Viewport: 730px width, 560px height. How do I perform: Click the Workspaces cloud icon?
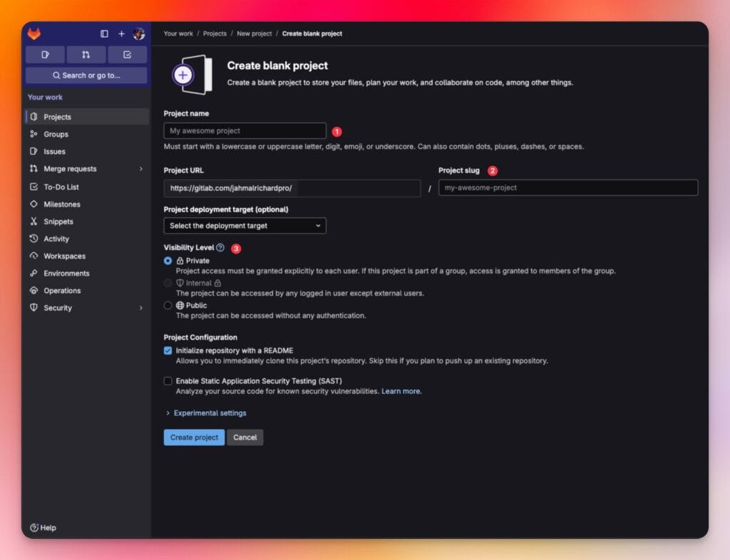point(34,256)
